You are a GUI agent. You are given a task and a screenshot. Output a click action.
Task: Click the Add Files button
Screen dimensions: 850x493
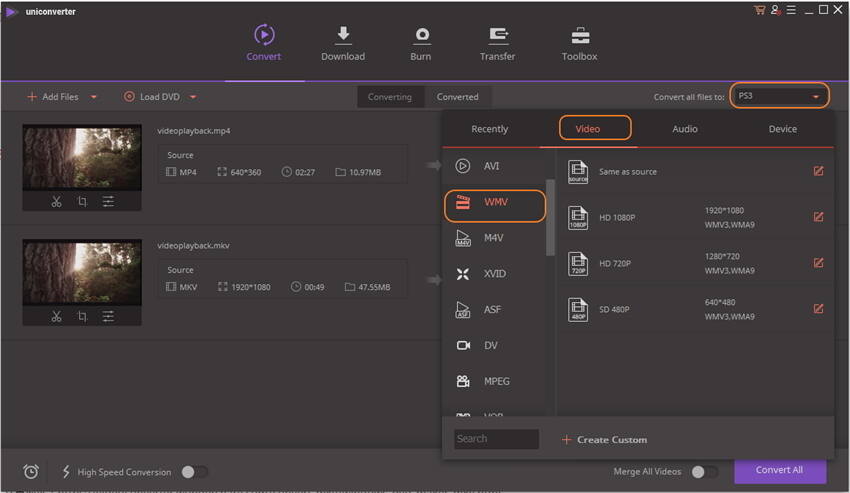pyautogui.click(x=53, y=97)
